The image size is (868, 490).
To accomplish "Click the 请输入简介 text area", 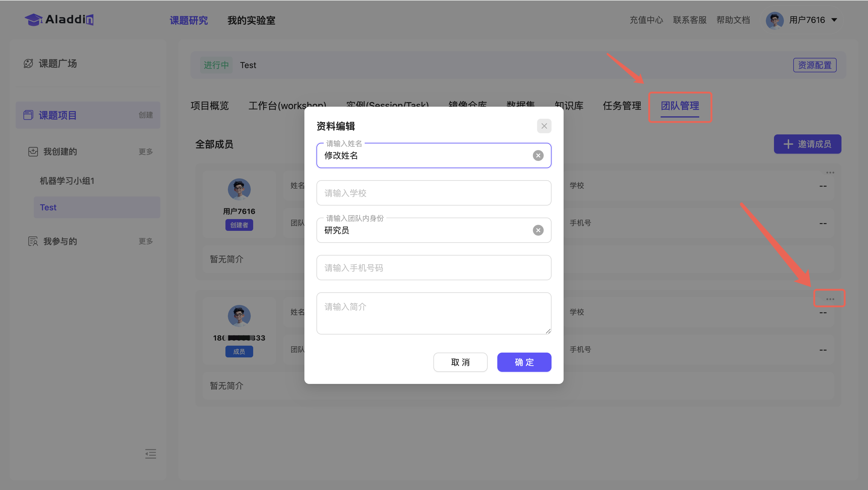I will (433, 313).
